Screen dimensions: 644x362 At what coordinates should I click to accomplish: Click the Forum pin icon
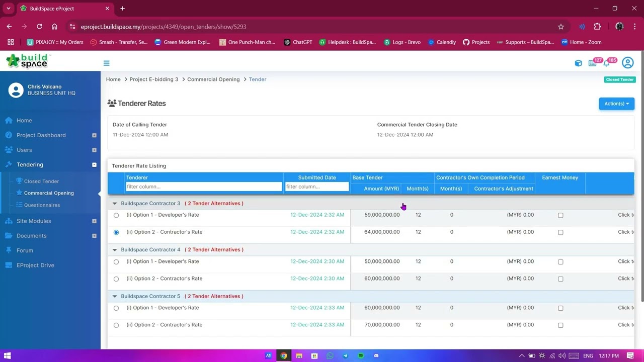(9, 250)
